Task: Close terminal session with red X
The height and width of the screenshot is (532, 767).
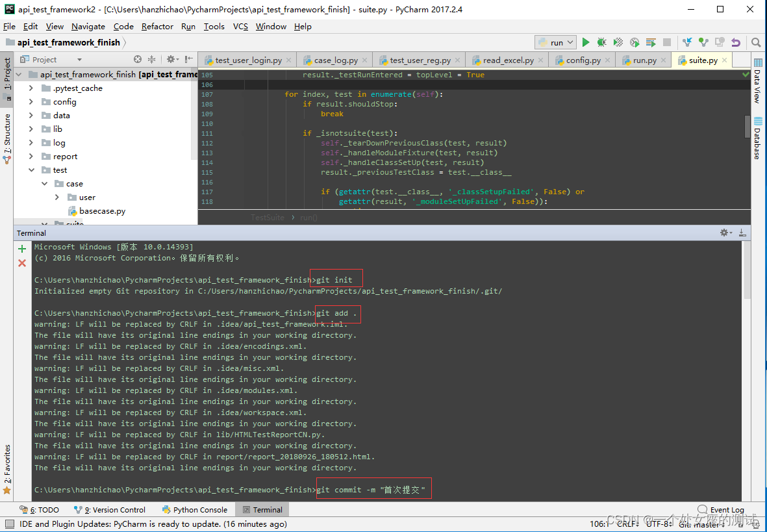Action: tap(22, 263)
